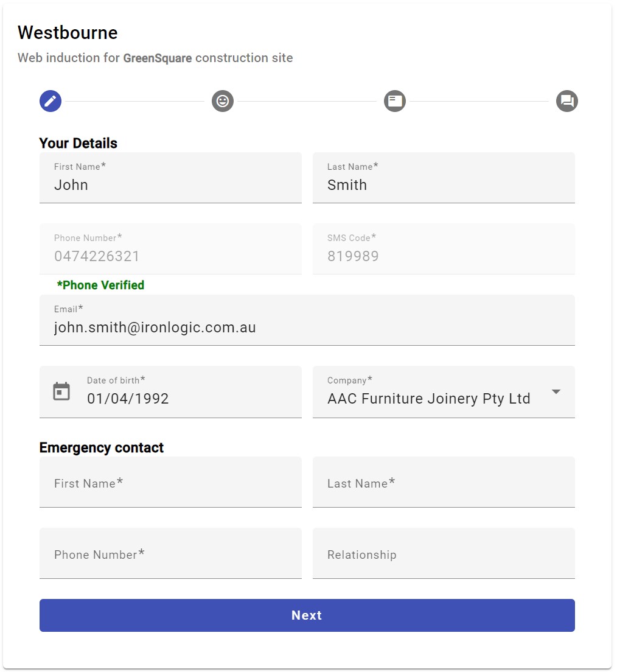
Task: Open the AAC Furniture Joinery company selector
Action: point(428,399)
